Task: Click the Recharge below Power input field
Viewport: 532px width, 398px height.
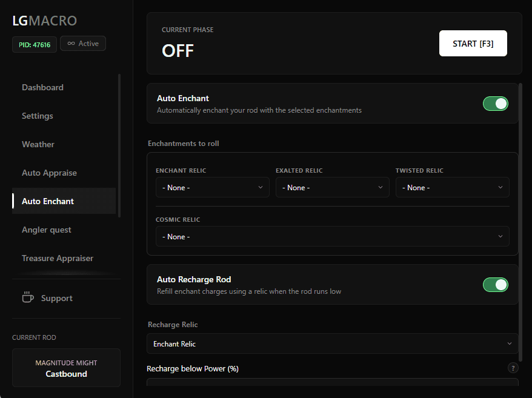Action: pyautogui.click(x=332, y=382)
